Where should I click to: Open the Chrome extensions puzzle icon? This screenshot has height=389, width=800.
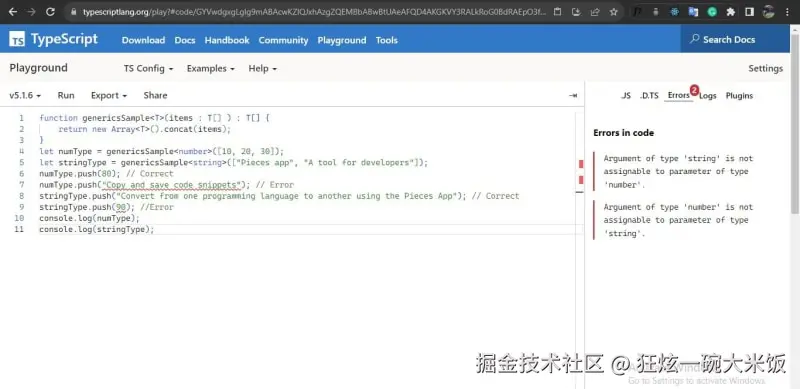point(731,12)
